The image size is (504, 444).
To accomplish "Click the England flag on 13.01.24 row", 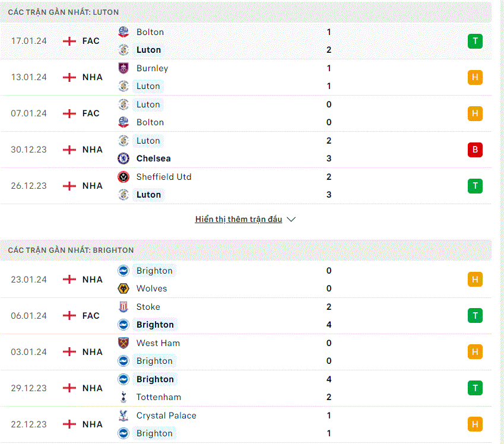I will pyautogui.click(x=69, y=77).
